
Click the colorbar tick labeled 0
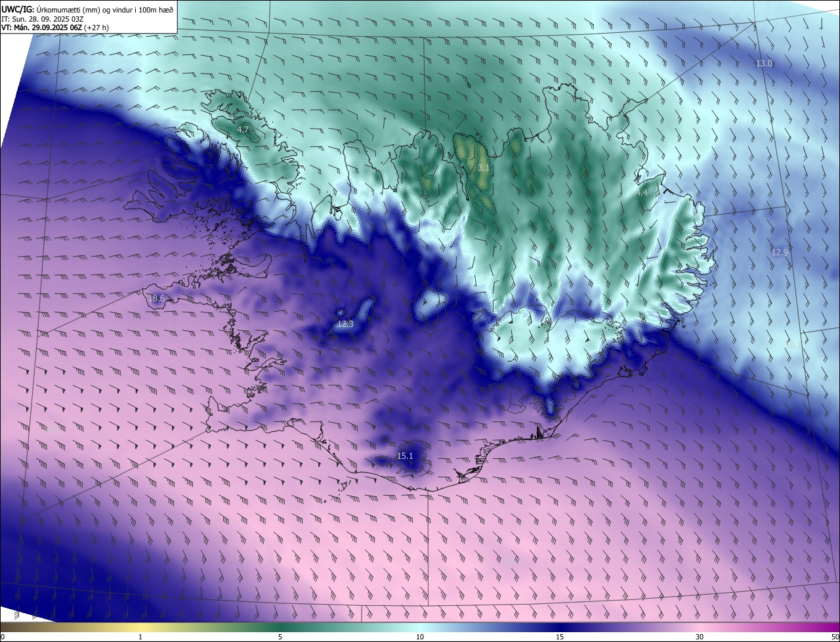click(3, 637)
